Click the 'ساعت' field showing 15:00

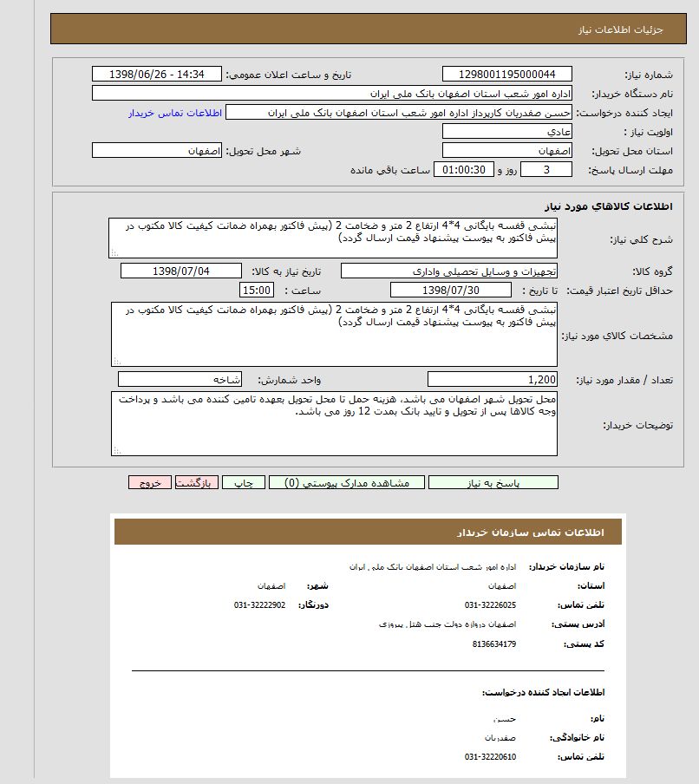(256, 291)
